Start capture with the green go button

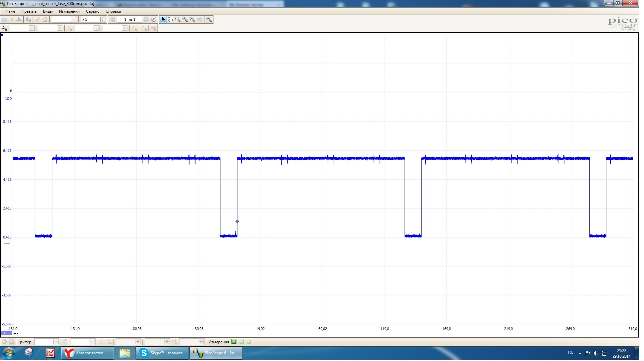(4, 342)
